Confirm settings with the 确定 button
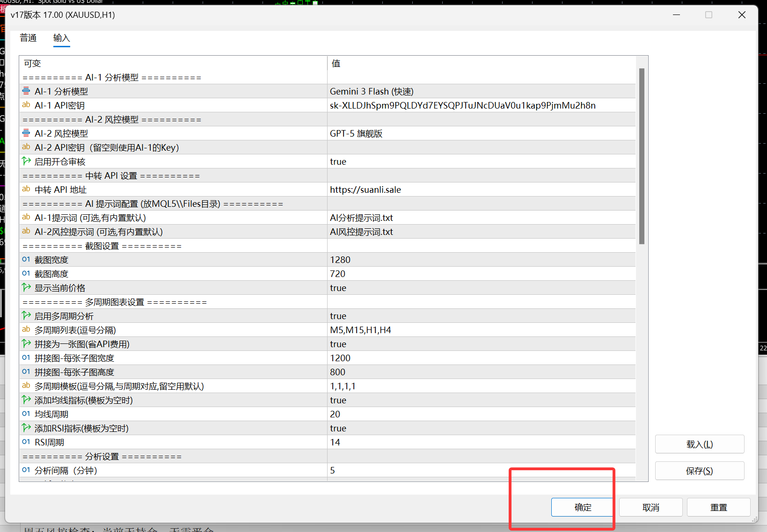The height and width of the screenshot is (532, 767). pyautogui.click(x=583, y=507)
